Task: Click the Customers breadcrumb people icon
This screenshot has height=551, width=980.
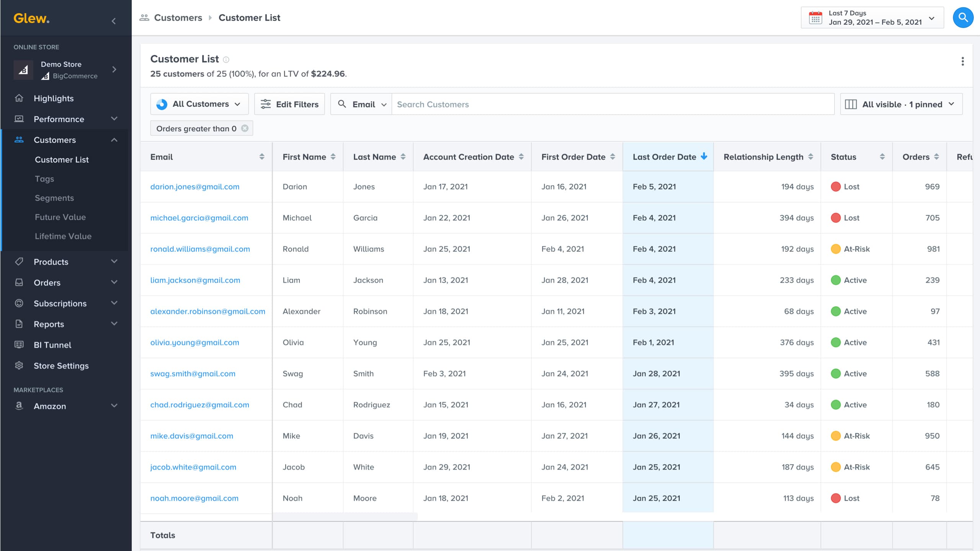Action: coord(144,18)
